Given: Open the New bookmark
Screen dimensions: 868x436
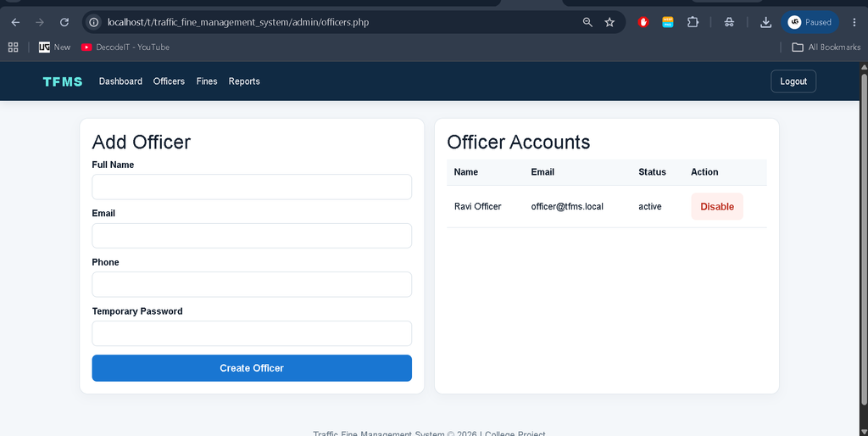Looking at the screenshot, I should point(55,48).
